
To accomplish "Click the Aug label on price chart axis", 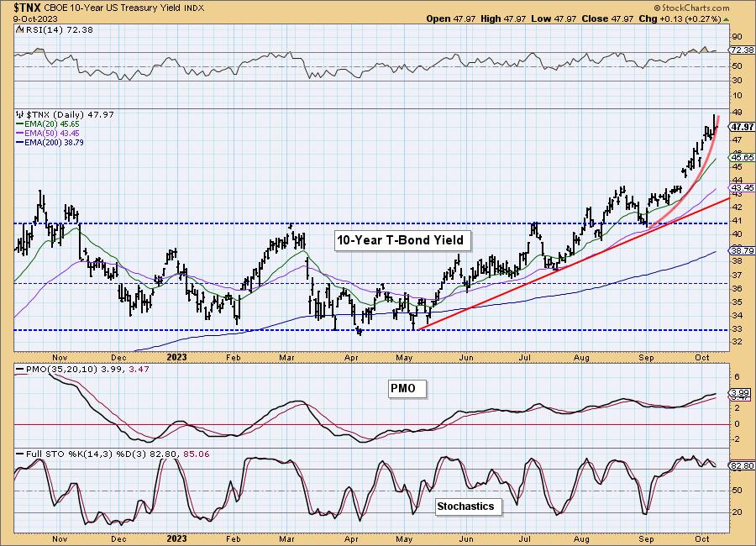I will (x=582, y=358).
